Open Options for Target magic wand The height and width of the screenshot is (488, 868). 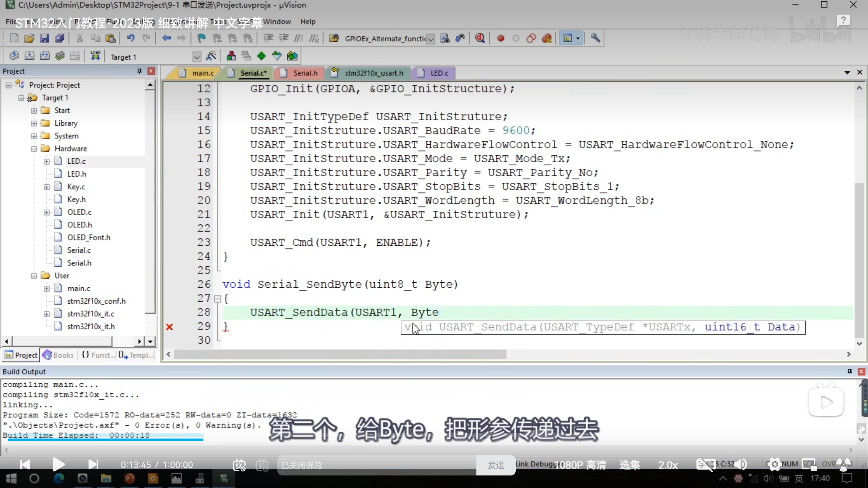tap(211, 56)
